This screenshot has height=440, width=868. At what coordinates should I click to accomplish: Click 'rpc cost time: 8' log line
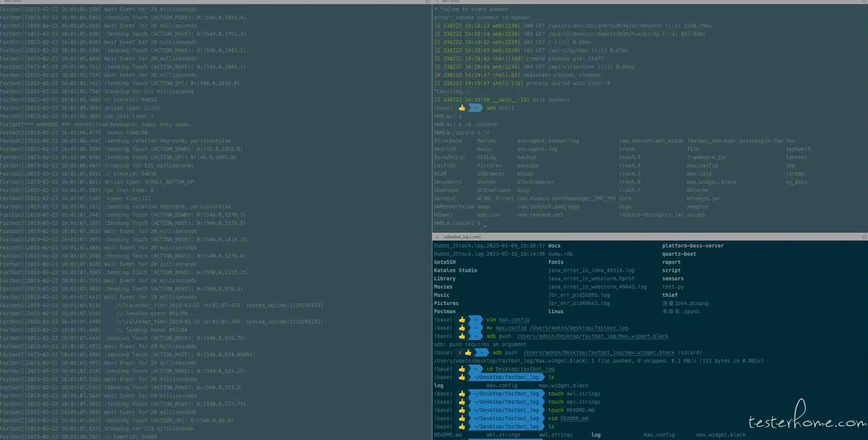pyautogui.click(x=77, y=190)
